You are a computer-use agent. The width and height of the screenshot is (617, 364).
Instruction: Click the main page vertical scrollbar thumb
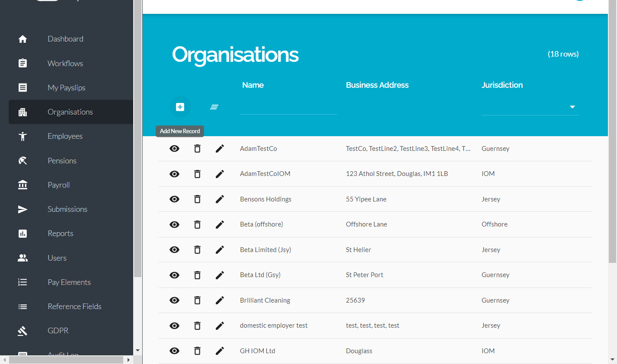612,131
